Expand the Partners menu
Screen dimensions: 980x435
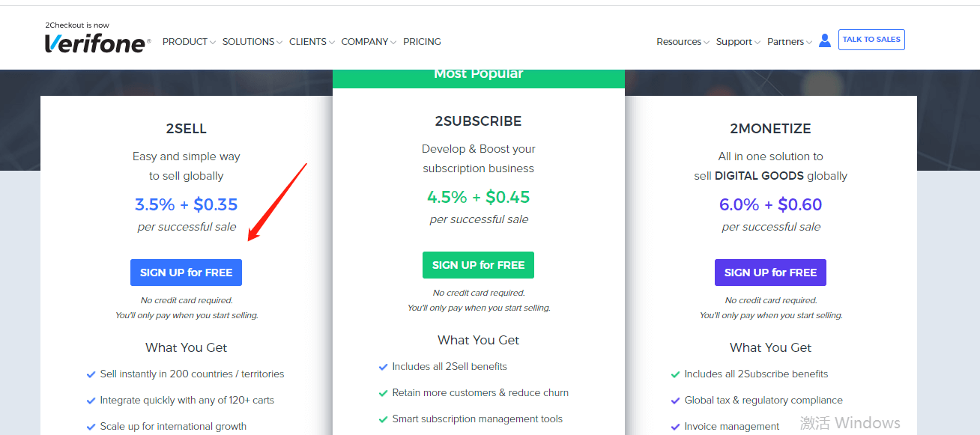tap(790, 42)
